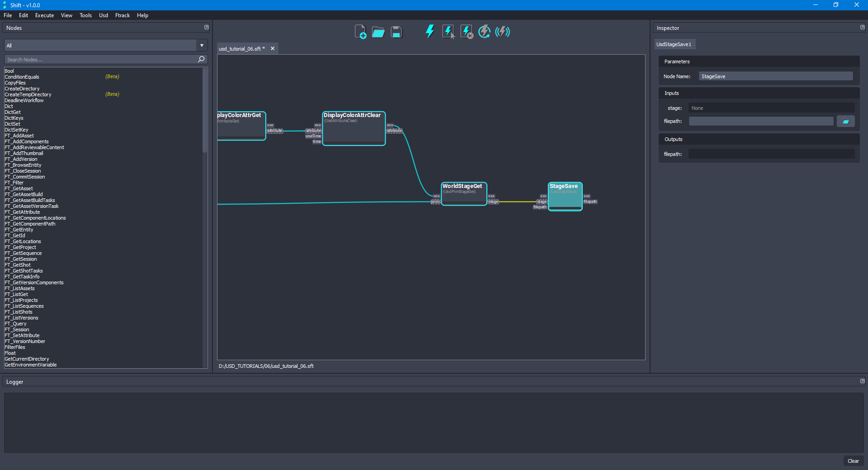Select the UsdStageSave1 tab in Inspector

click(674, 44)
